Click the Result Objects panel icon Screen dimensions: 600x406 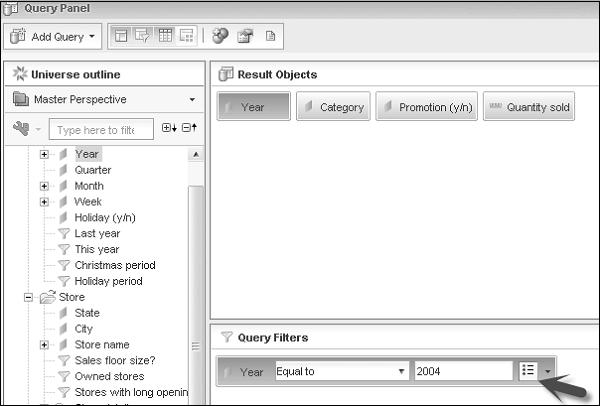point(226,74)
